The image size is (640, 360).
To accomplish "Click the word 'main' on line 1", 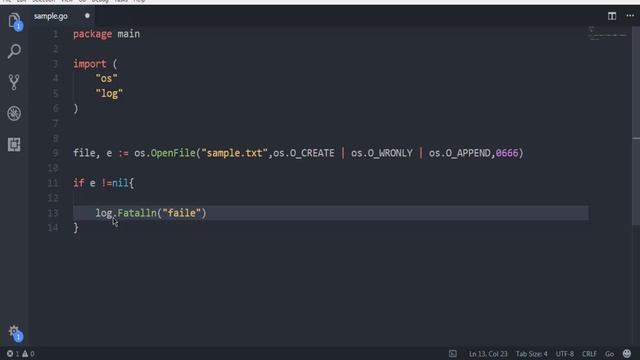I will click(x=129, y=34).
